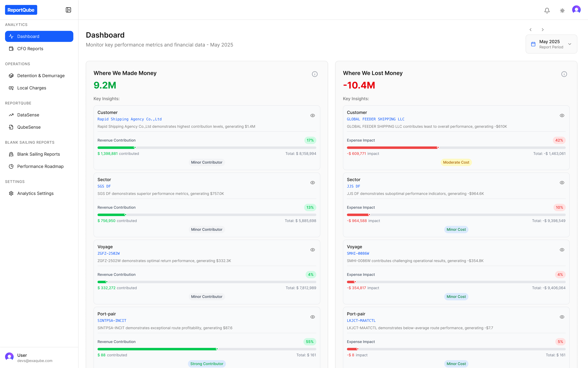
Task: Click the $ 1,398,881 contributed amount
Action: [x=107, y=154]
